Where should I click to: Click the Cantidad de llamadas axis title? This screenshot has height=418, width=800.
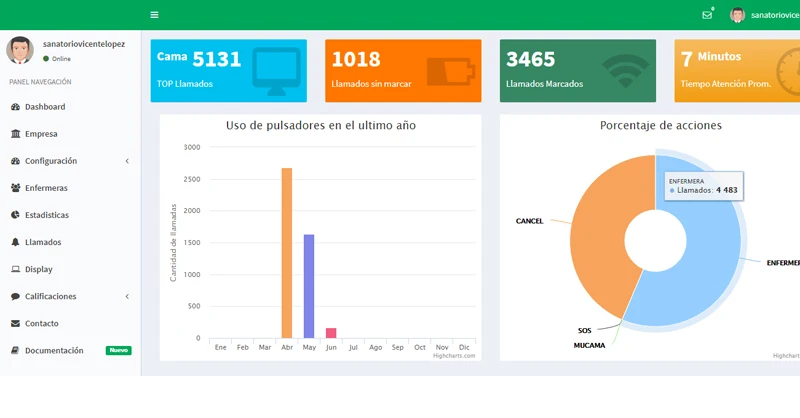173,242
